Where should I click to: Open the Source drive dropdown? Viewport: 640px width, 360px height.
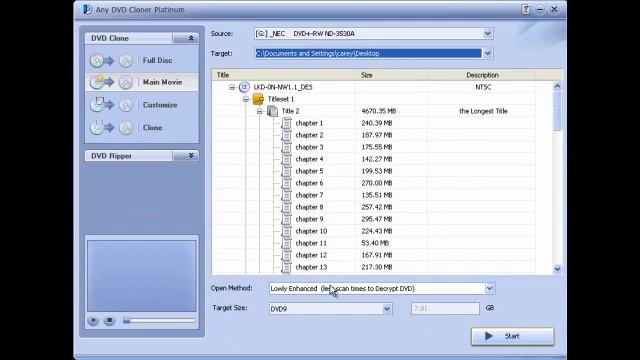point(488,33)
